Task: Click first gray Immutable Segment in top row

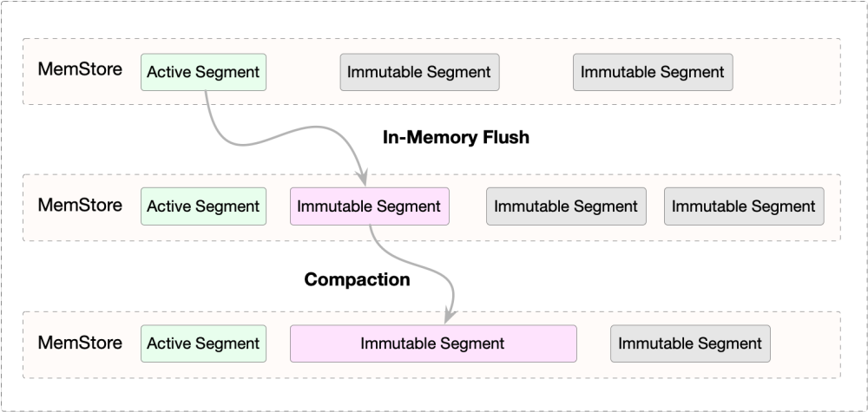Action: [x=419, y=72]
